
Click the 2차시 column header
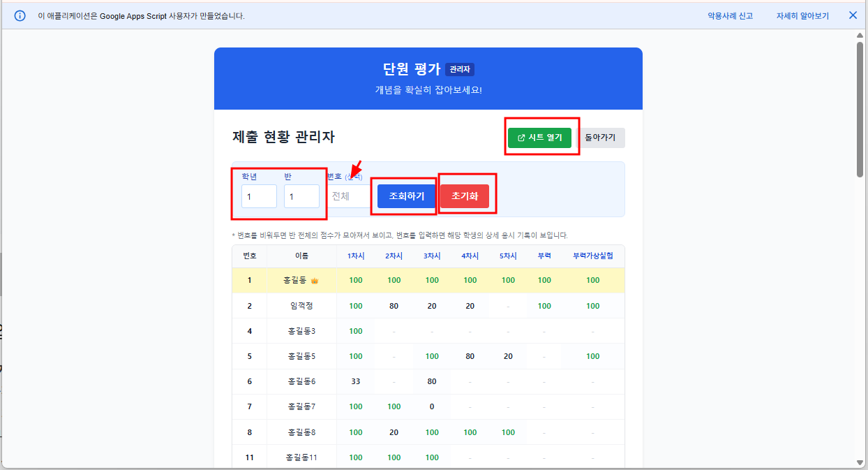point(394,256)
